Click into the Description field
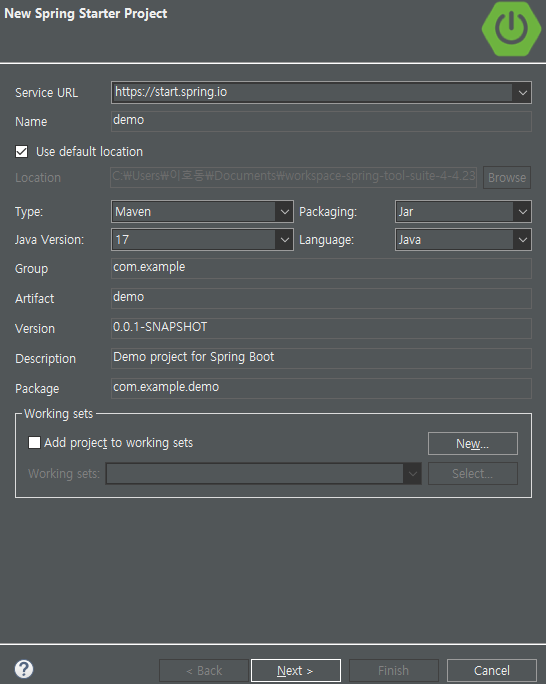This screenshot has height=684, width=546. point(321,358)
